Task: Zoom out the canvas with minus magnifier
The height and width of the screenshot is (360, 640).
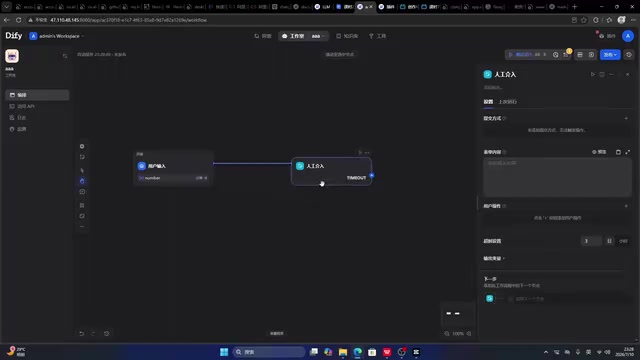Action: tap(447, 333)
